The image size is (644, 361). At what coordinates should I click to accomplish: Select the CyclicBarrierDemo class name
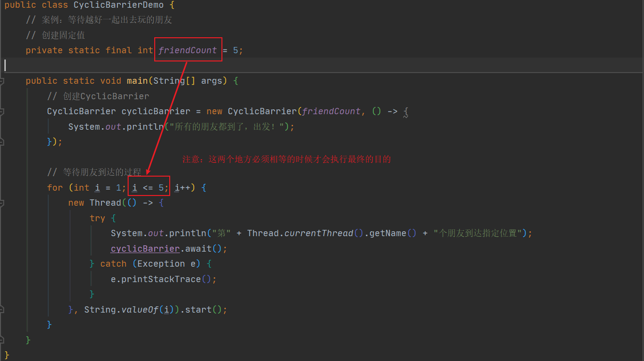[118, 5]
